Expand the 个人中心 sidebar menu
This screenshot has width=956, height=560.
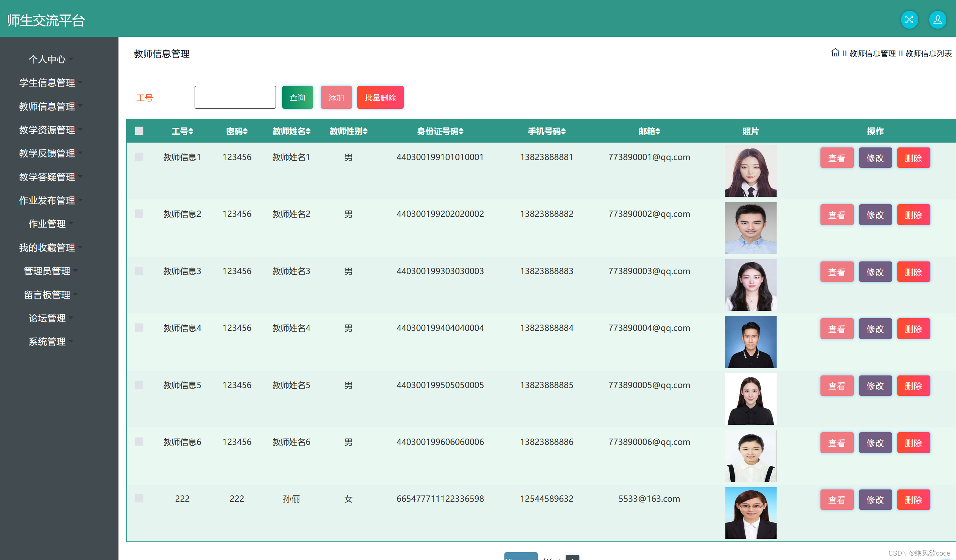click(x=47, y=59)
